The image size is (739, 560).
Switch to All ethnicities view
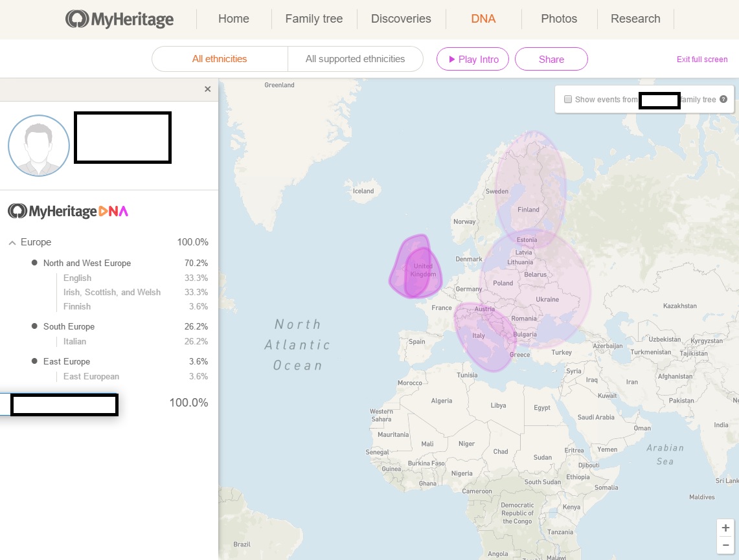click(x=220, y=59)
